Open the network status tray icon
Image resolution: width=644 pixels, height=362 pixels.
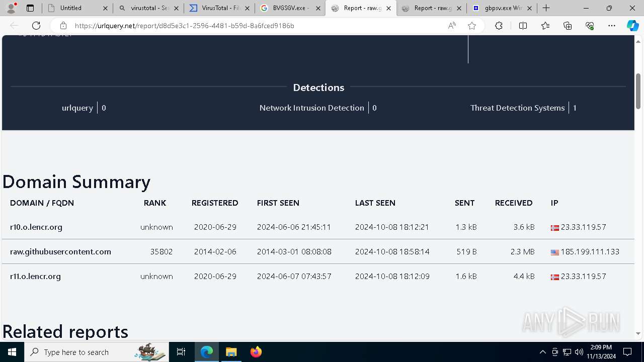coord(567,352)
